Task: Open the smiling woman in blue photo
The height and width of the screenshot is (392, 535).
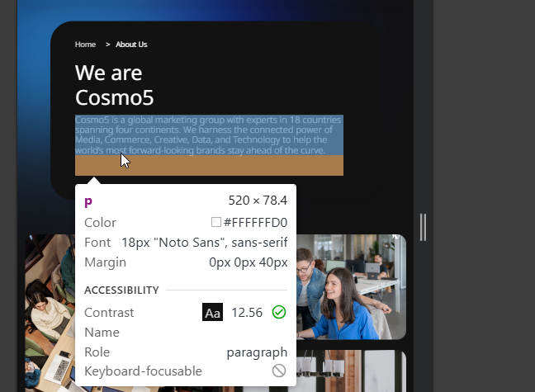Action: [x=352, y=287]
